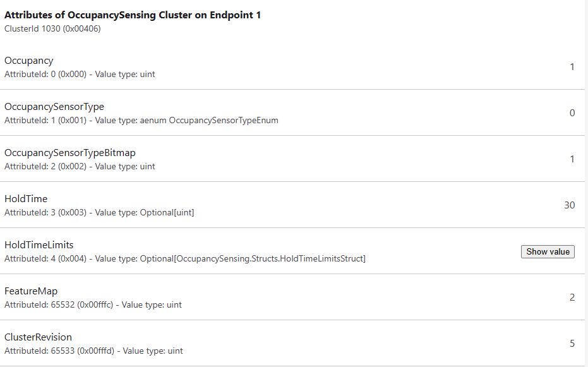Select the OccupancySensorTypeBitmap attribute name
Screen dimensions: 588x367
(x=70, y=153)
